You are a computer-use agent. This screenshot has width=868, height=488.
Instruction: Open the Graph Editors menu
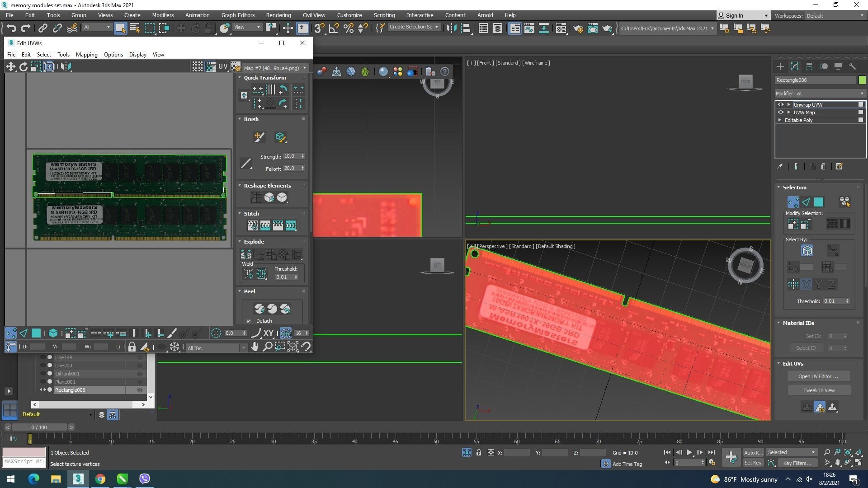tap(238, 15)
